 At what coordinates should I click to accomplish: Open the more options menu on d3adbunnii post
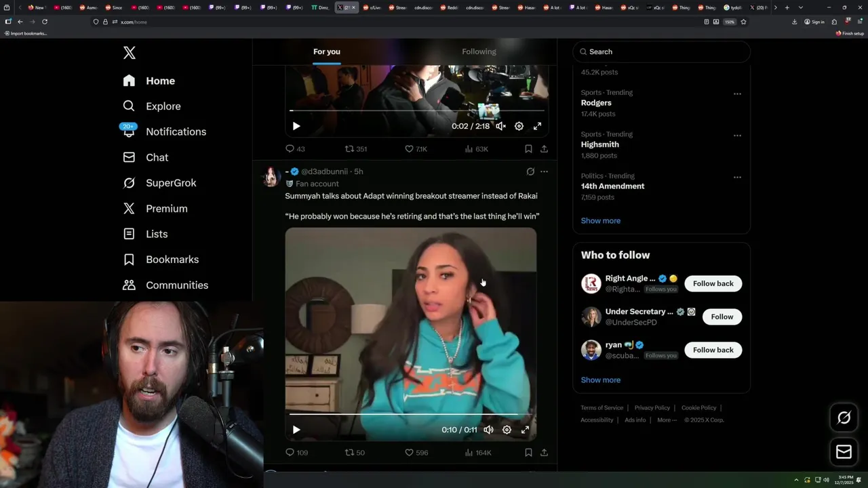[x=544, y=171]
